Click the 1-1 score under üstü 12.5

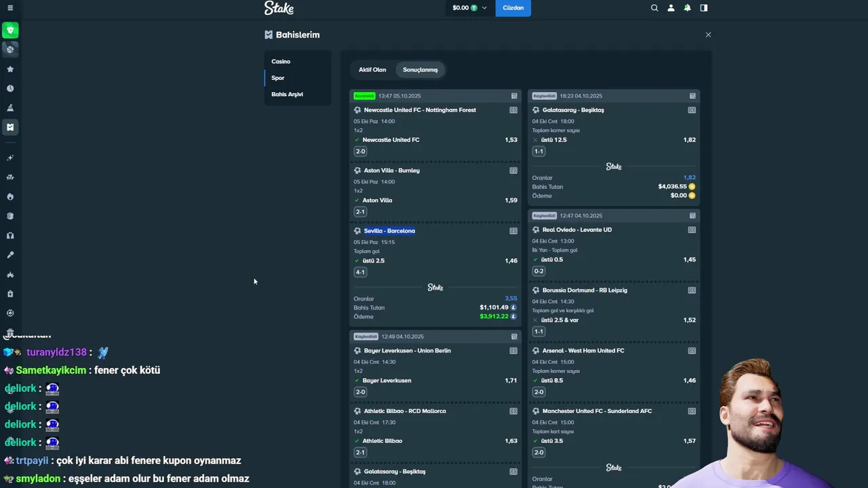click(538, 152)
